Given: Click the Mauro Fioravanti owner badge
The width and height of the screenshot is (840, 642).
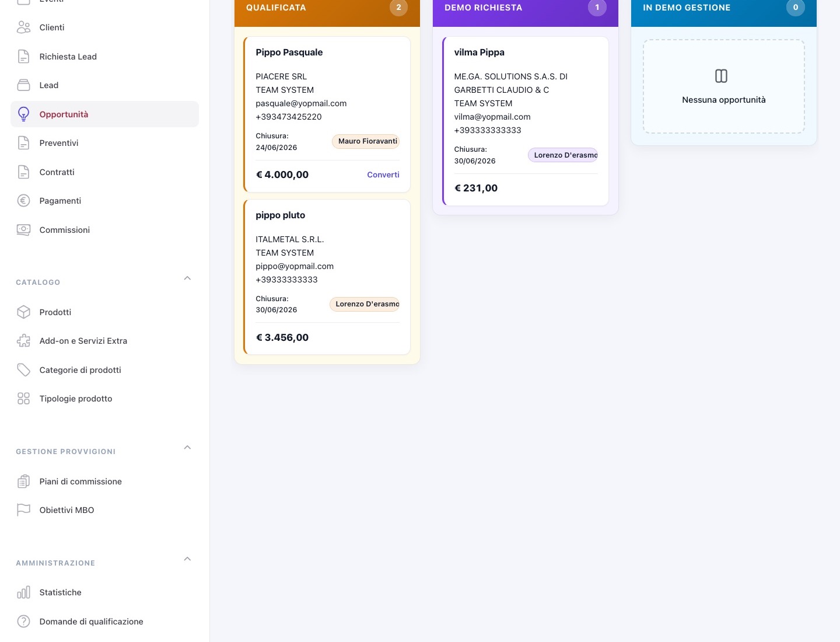Looking at the screenshot, I should [x=366, y=141].
